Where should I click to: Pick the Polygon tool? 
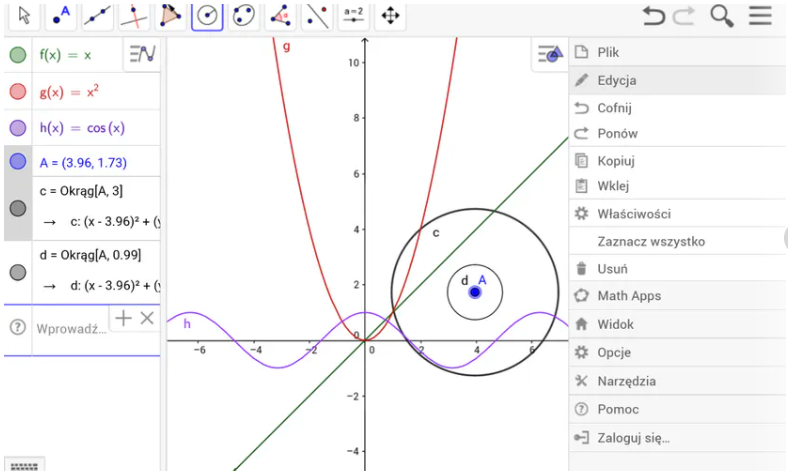pyautogui.click(x=171, y=16)
